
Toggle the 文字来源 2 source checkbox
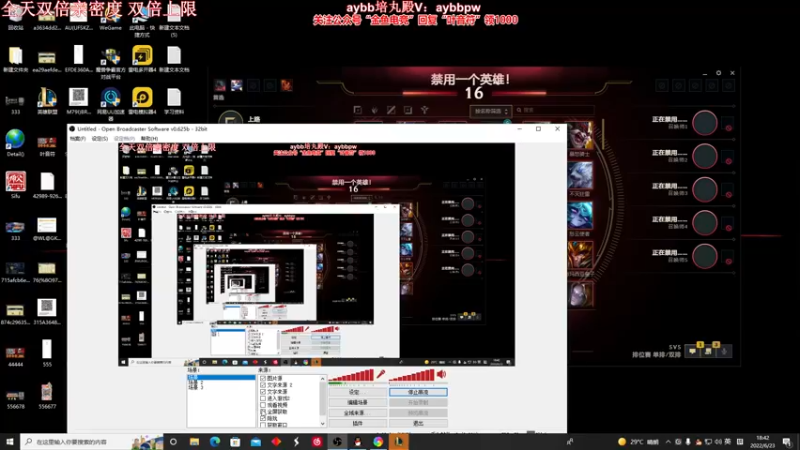263,385
